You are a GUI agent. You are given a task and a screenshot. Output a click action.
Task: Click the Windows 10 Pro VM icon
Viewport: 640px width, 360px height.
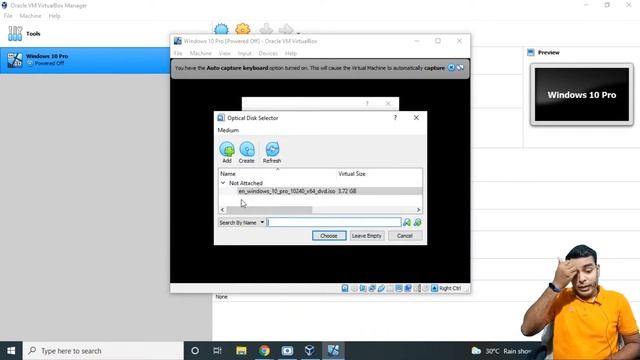pos(15,60)
